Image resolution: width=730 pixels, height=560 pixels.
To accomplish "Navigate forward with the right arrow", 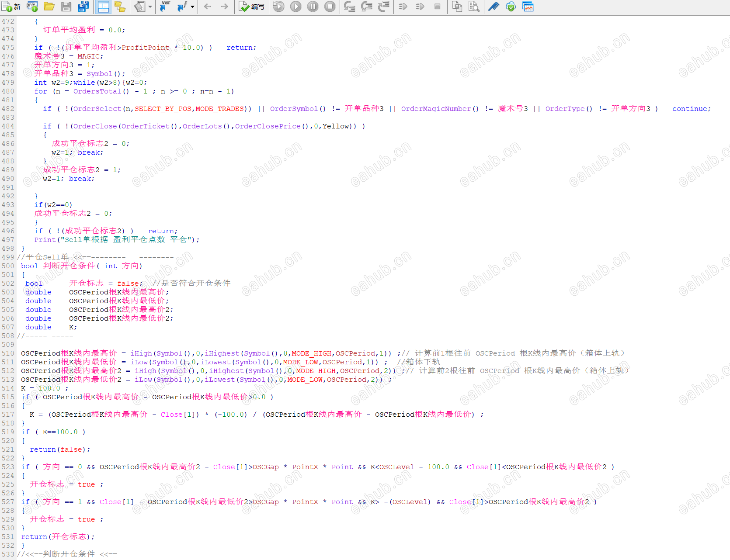I will pyautogui.click(x=224, y=7).
